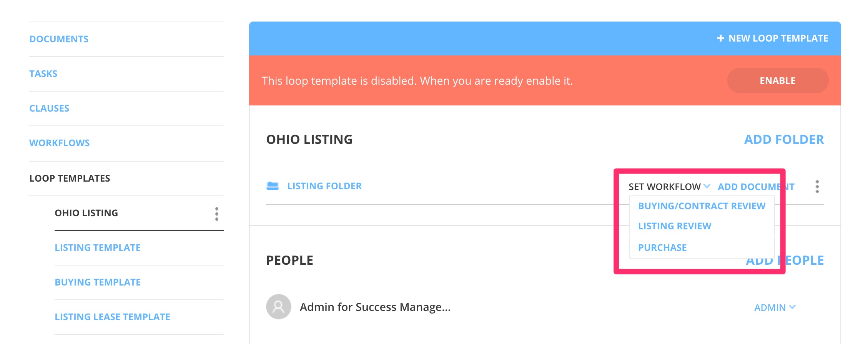The image size is (868, 344).
Task: Select LISTING TEMPLATE under Loop Templates
Action: pyautogui.click(x=98, y=247)
